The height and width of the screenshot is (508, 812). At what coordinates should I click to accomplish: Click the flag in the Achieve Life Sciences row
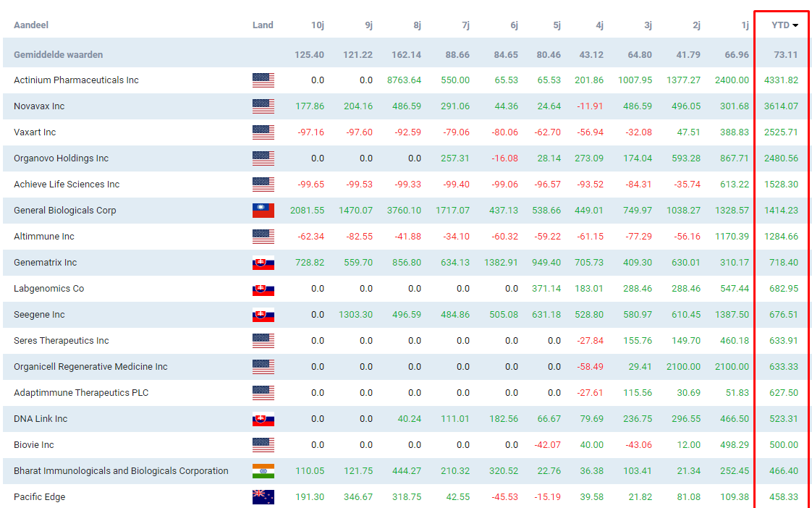(x=263, y=185)
